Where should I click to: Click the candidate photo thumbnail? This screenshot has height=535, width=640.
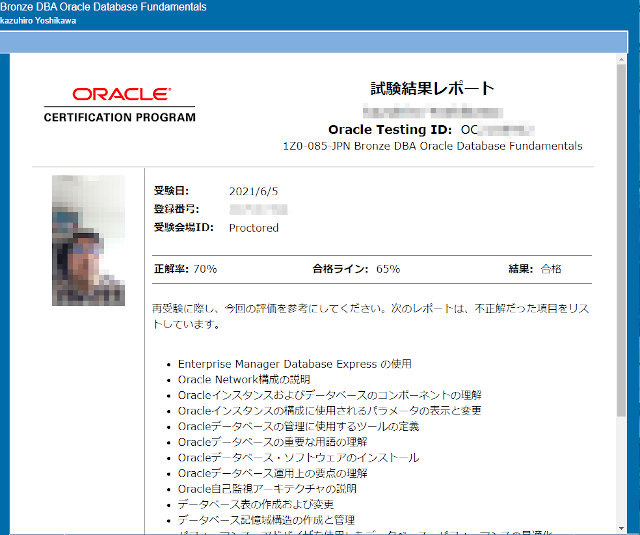89,240
